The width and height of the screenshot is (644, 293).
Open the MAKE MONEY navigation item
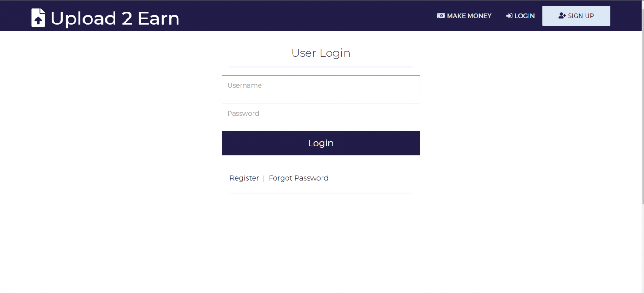(469, 16)
